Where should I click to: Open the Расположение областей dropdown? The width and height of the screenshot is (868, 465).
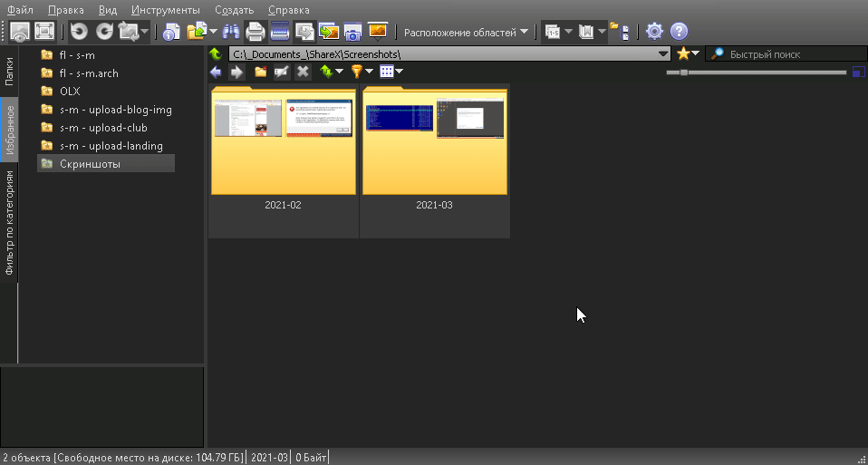point(466,32)
